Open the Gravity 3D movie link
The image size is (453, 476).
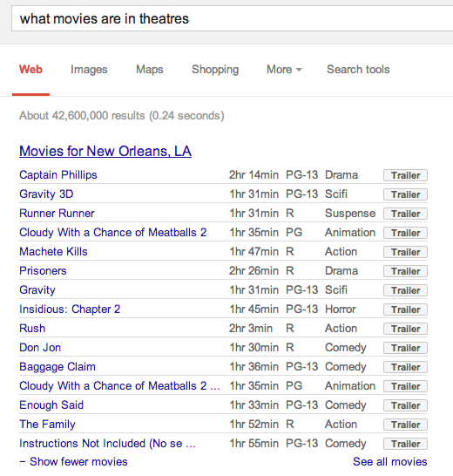coord(46,194)
